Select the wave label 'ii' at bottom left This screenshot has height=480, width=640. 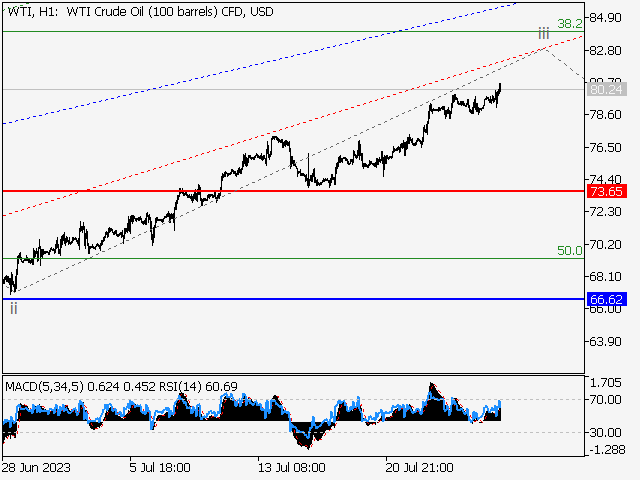(x=13, y=309)
